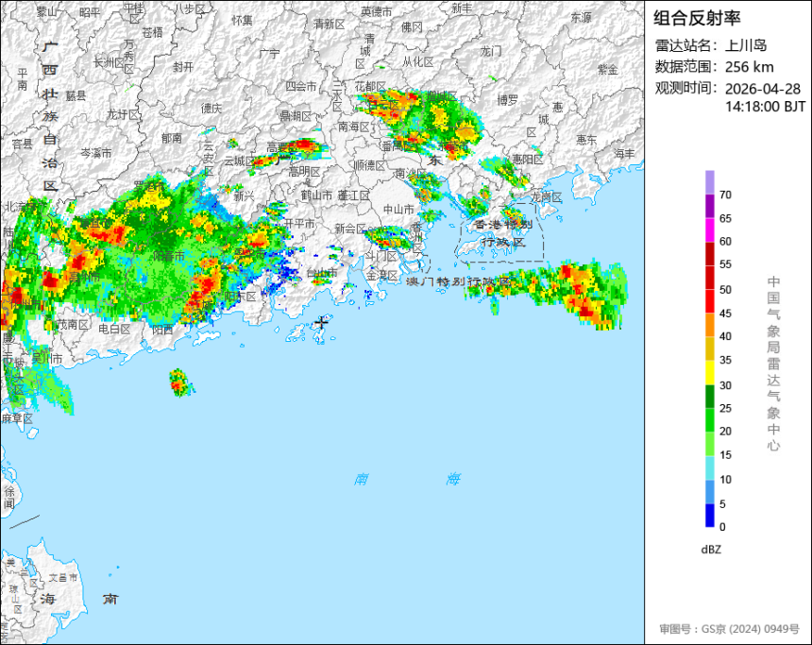Click legend value 50
Screen dimensions: 812x645
coord(725,290)
